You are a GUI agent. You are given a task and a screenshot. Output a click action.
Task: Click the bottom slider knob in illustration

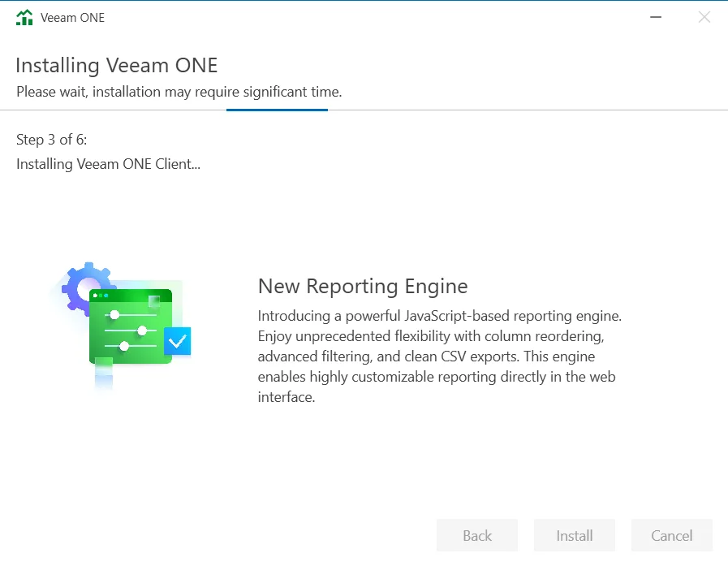[x=124, y=346]
